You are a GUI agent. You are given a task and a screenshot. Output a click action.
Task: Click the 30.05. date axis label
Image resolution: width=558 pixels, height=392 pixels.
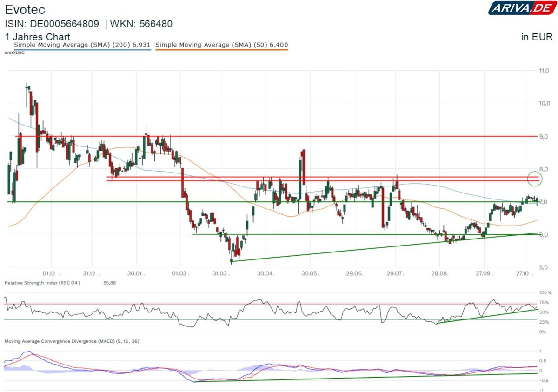tap(310, 274)
